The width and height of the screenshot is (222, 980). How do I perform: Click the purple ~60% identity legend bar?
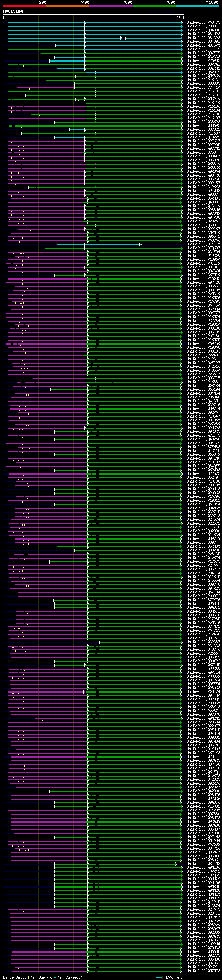coord(111,6)
